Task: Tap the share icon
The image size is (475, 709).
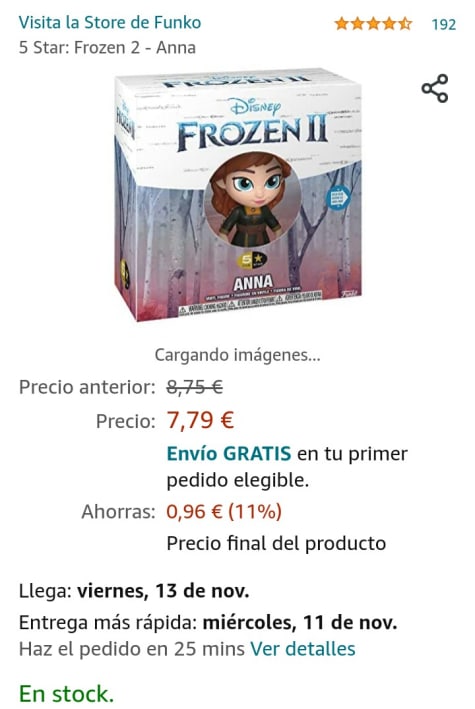Action: [x=435, y=88]
